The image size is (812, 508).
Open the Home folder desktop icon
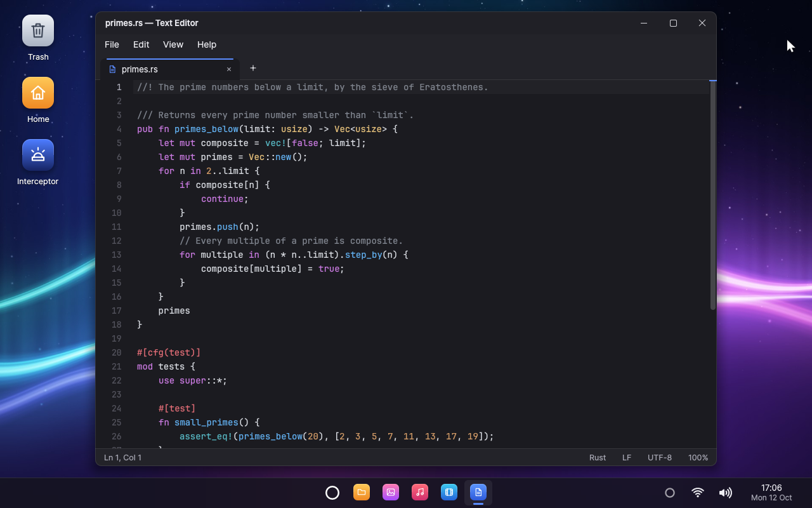point(38,100)
